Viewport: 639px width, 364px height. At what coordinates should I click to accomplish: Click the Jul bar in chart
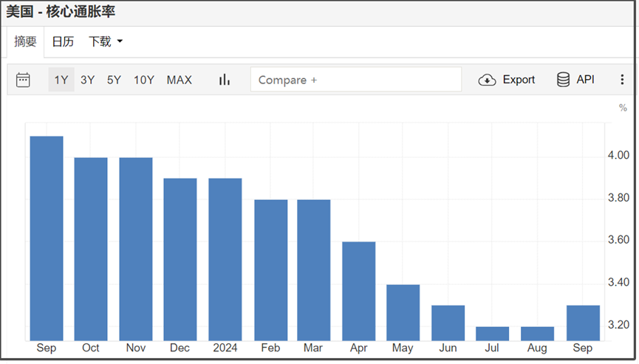(492, 334)
